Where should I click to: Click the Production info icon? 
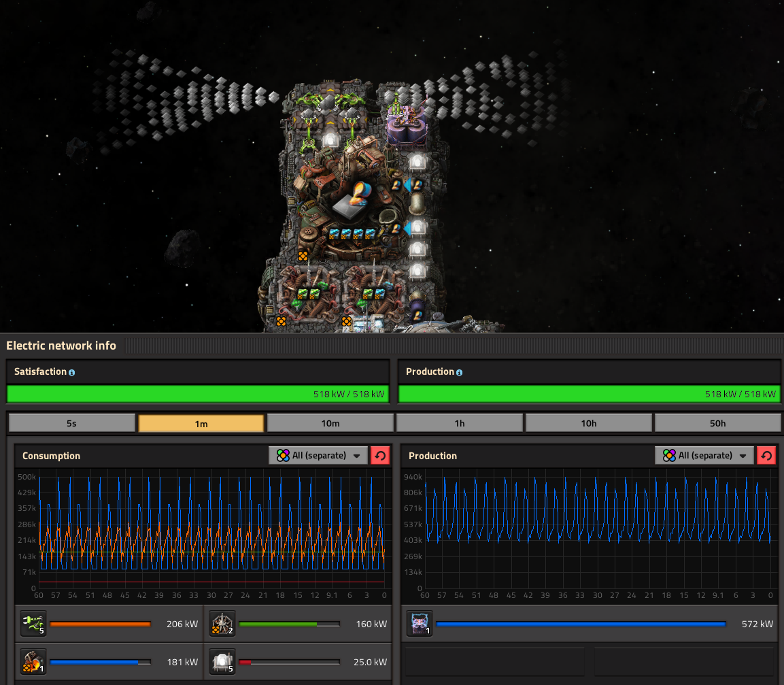(x=459, y=372)
